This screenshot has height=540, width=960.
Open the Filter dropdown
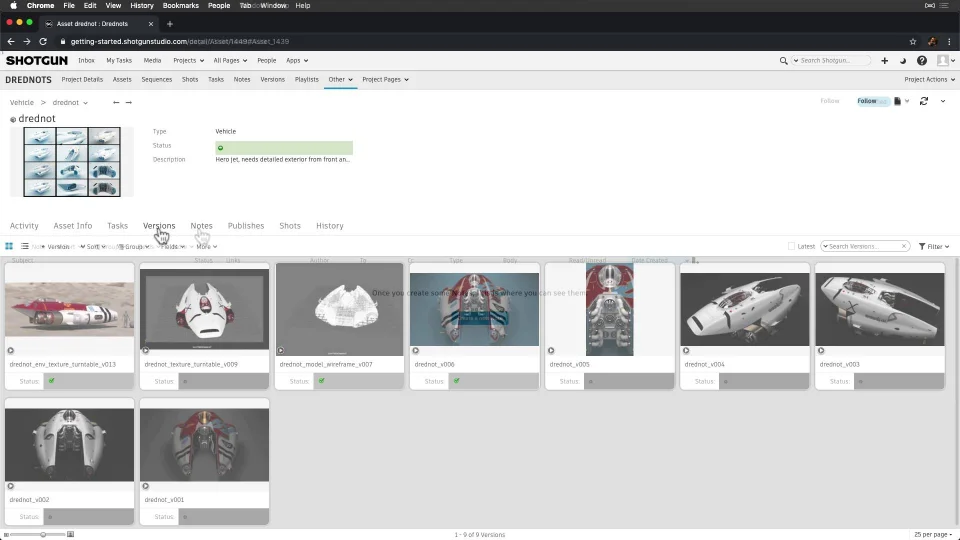[x=934, y=246]
